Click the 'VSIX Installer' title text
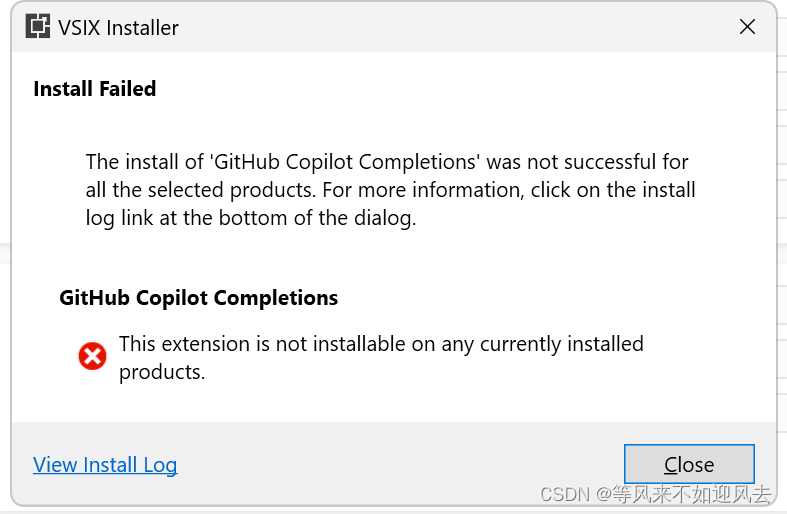 (x=118, y=28)
